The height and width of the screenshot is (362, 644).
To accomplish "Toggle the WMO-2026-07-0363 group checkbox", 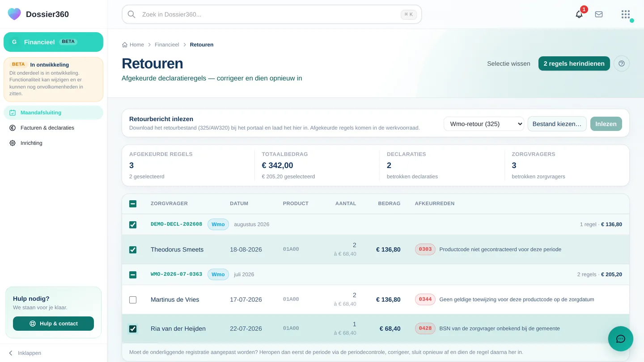I will click(x=133, y=274).
